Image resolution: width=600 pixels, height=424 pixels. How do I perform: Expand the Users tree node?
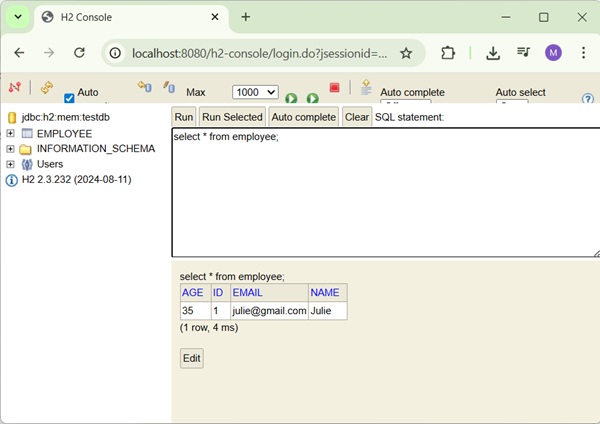point(11,164)
